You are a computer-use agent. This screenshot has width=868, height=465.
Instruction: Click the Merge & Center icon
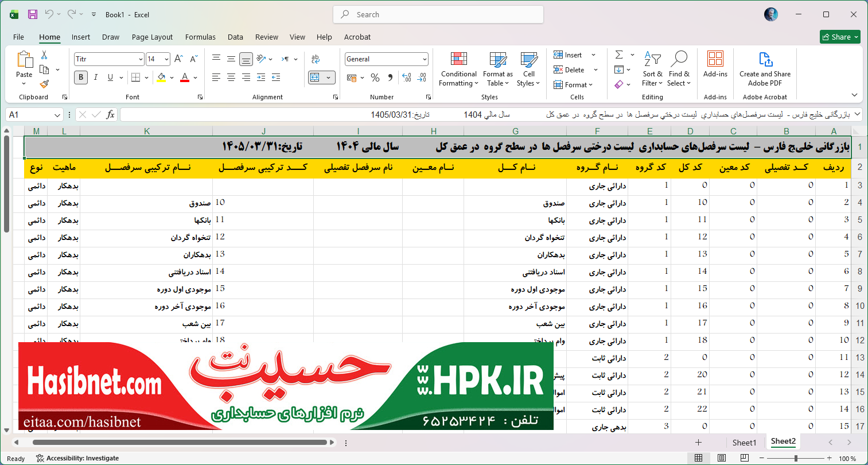click(314, 77)
